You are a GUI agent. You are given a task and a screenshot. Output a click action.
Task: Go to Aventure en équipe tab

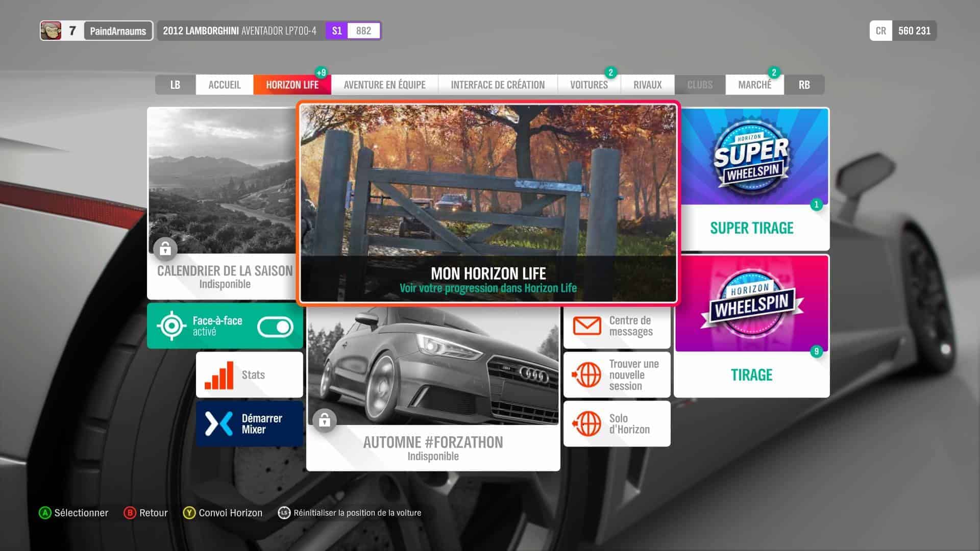[x=384, y=85]
